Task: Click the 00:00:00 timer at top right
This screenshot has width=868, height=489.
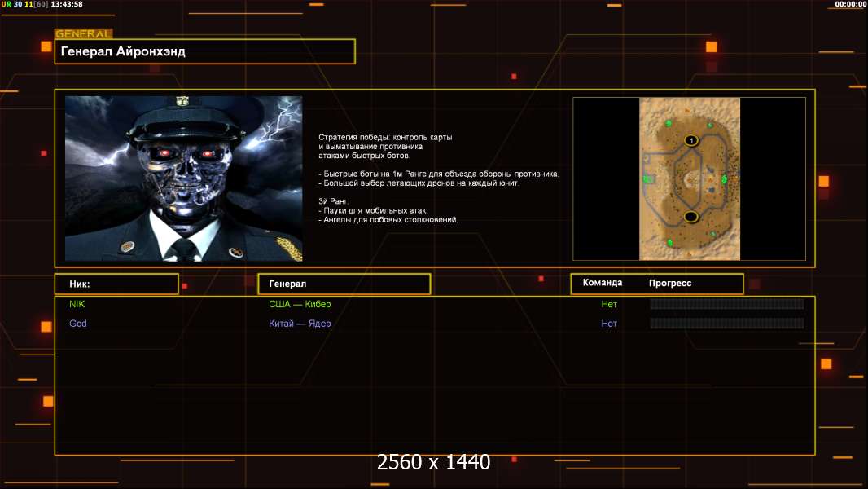Action: (x=850, y=4)
